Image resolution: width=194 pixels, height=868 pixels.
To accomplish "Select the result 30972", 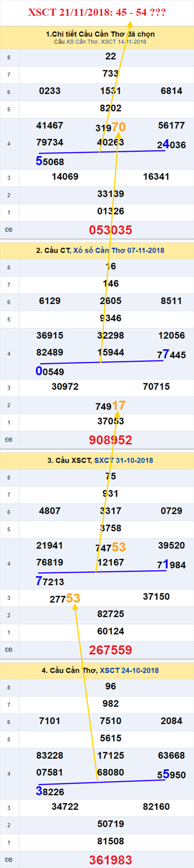I will pyautogui.click(x=65, y=387).
